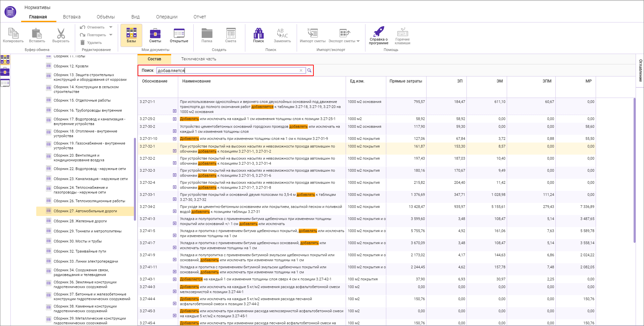The width and height of the screenshot is (644, 326).
Task: Click the table vertical scrollbar
Action: tap(634, 170)
